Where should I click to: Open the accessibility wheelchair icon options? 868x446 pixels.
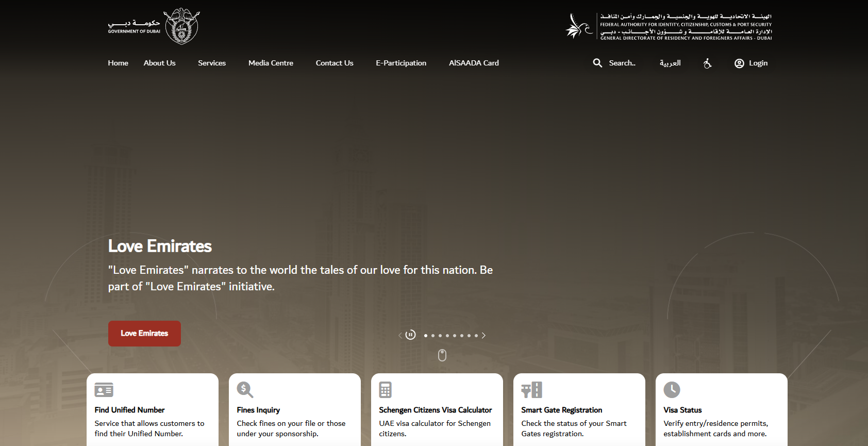click(x=708, y=63)
